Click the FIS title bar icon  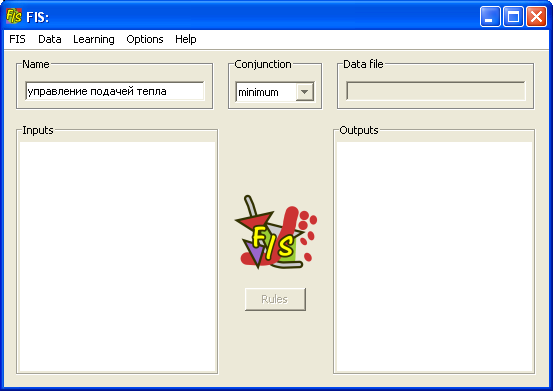[14, 16]
